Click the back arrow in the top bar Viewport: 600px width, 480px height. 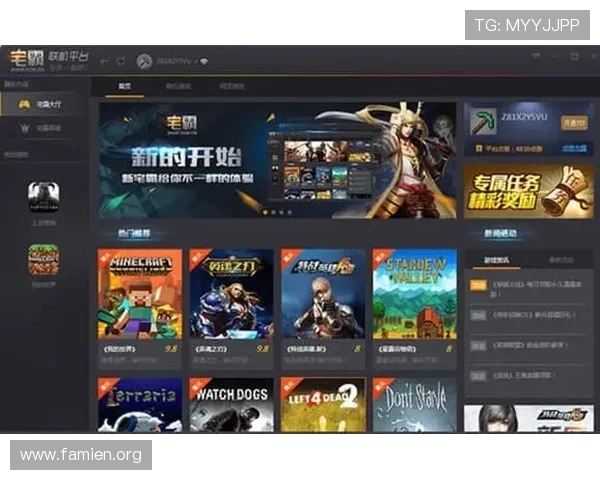pos(104,61)
